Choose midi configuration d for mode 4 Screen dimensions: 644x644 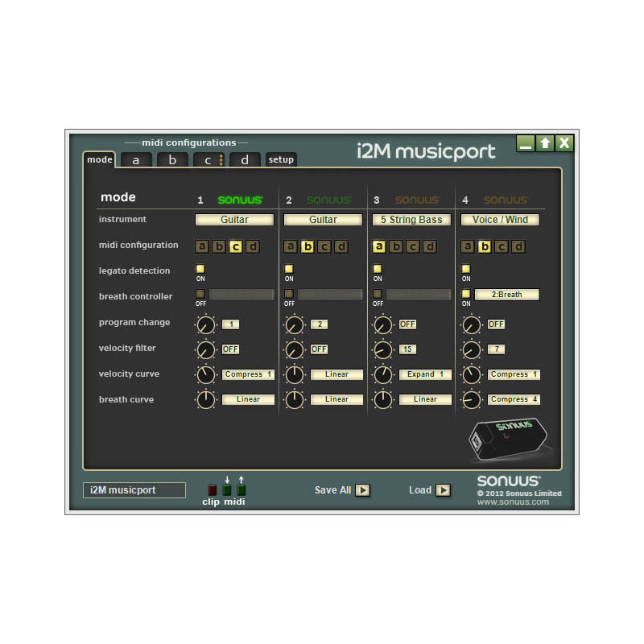click(x=518, y=246)
